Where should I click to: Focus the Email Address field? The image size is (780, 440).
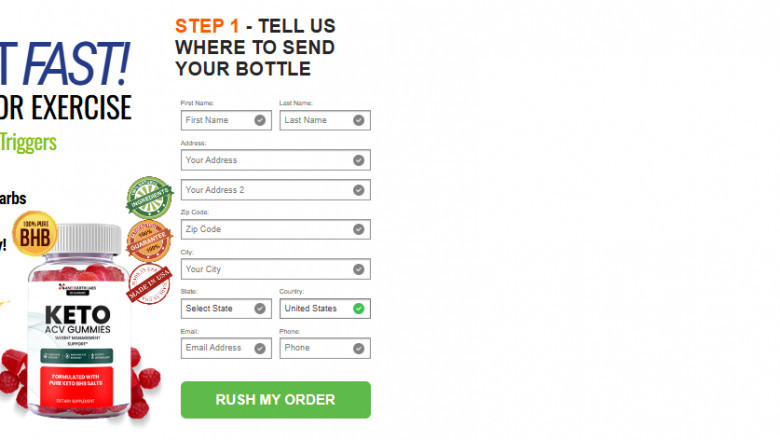[226, 348]
